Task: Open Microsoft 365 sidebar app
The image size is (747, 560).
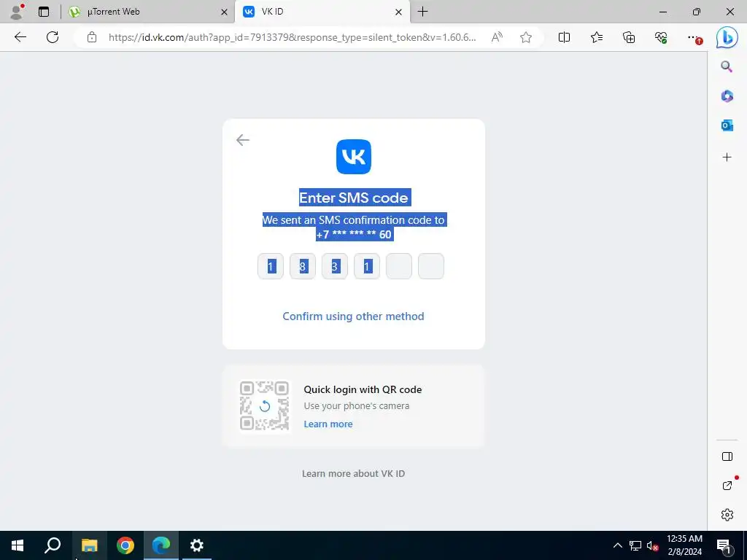Action: click(x=727, y=96)
